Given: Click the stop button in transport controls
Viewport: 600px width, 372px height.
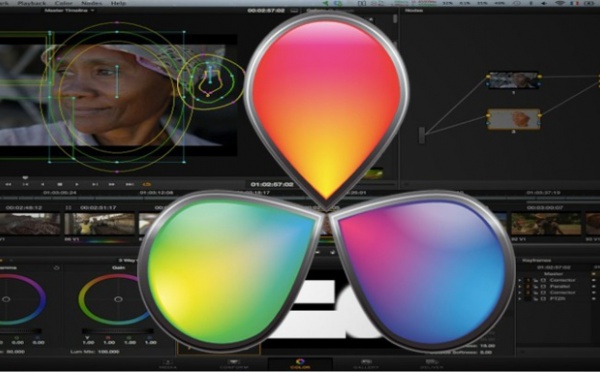Looking at the screenshot, I should click(x=60, y=184).
